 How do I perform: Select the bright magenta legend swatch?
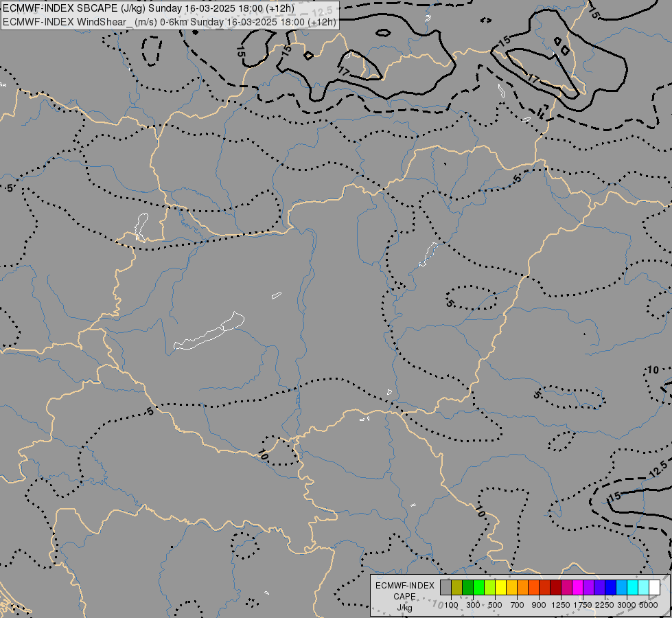pyautogui.click(x=578, y=587)
